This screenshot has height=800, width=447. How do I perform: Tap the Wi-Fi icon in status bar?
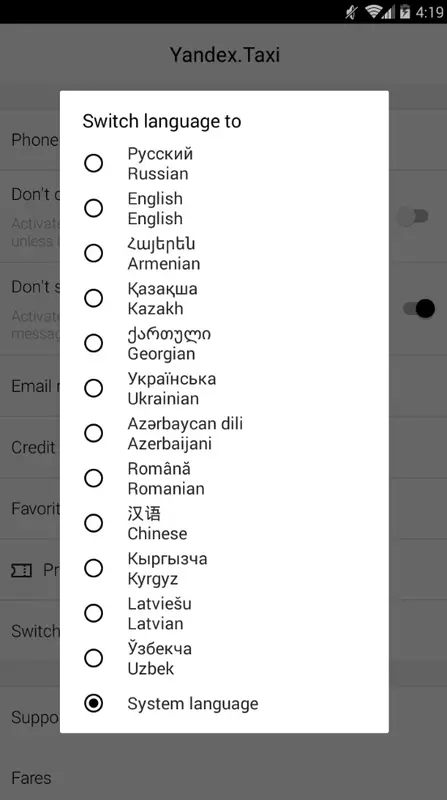374,12
